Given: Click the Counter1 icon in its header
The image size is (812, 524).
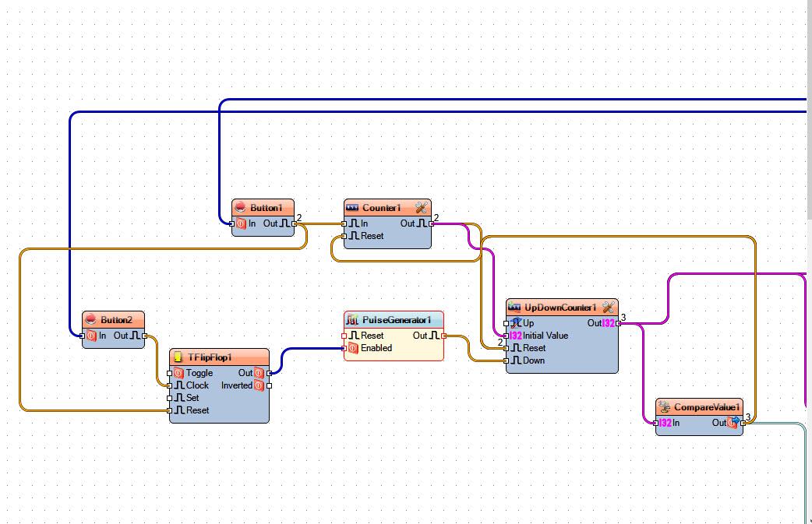Looking at the screenshot, I should click(352, 207).
